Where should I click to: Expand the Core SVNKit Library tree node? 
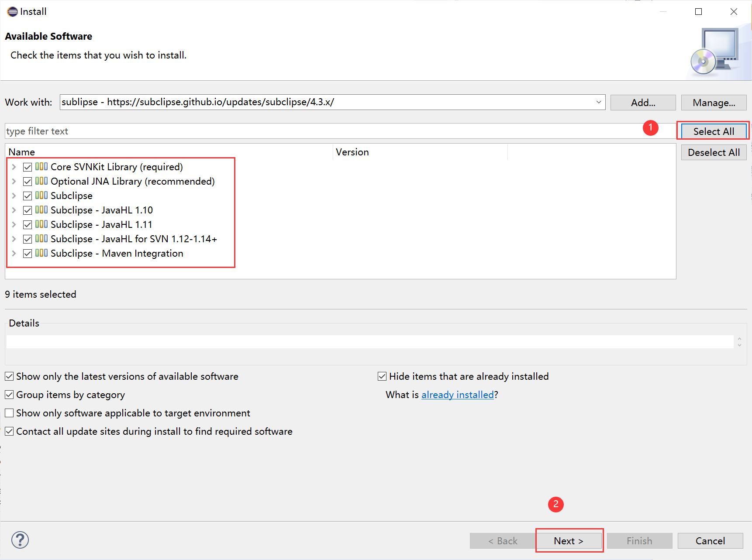14,167
